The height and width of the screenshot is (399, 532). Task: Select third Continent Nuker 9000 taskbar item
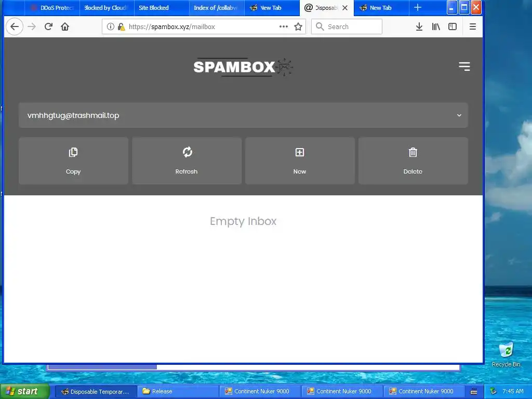[x=424, y=392]
